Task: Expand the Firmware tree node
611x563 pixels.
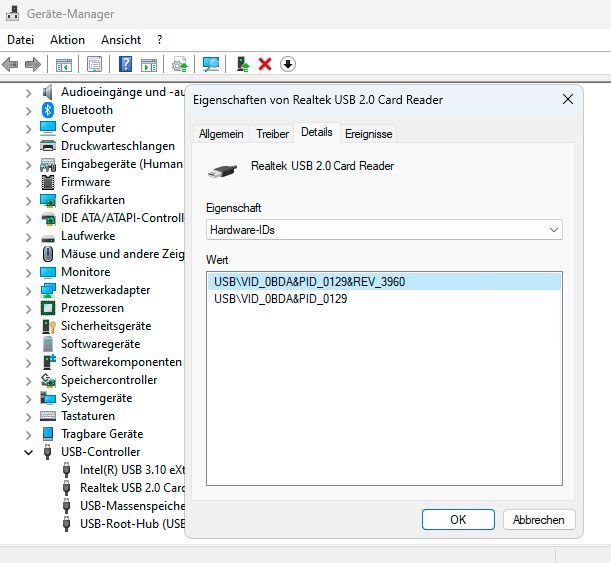Action: tap(28, 183)
